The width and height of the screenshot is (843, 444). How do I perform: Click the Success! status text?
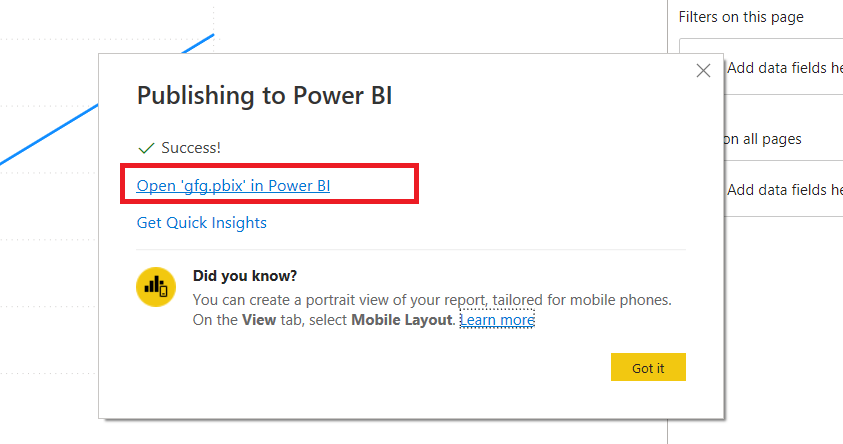click(191, 147)
